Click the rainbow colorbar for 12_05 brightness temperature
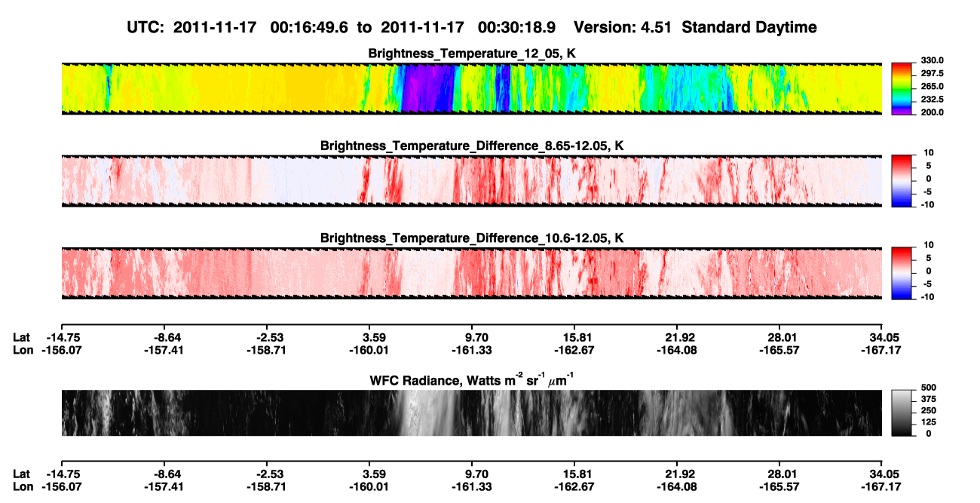The height and width of the screenshot is (503, 980). tap(902, 88)
